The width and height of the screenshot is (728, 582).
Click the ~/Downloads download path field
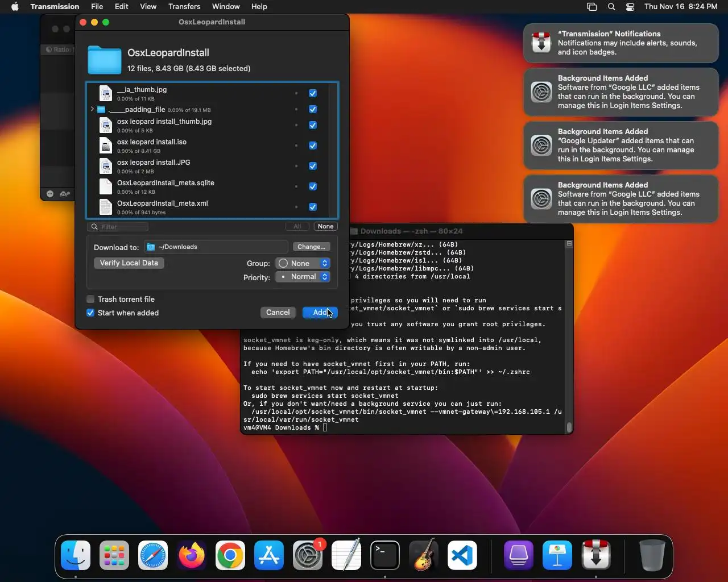216,247
